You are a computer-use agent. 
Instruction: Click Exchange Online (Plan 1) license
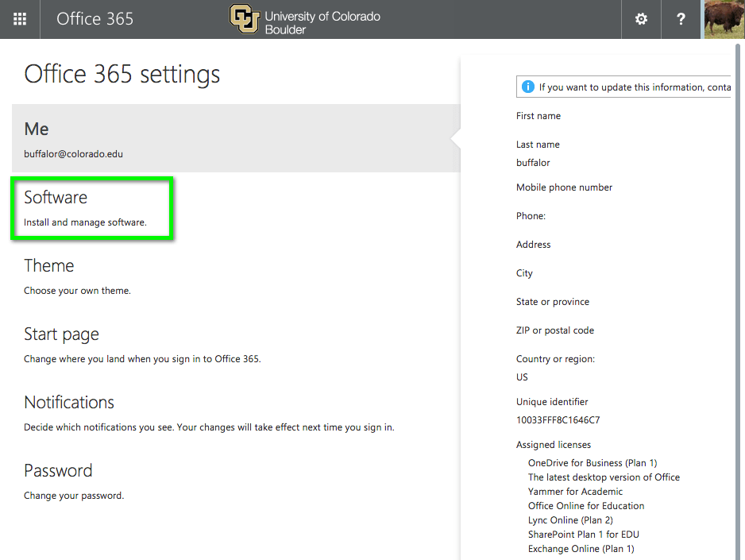tap(581, 549)
